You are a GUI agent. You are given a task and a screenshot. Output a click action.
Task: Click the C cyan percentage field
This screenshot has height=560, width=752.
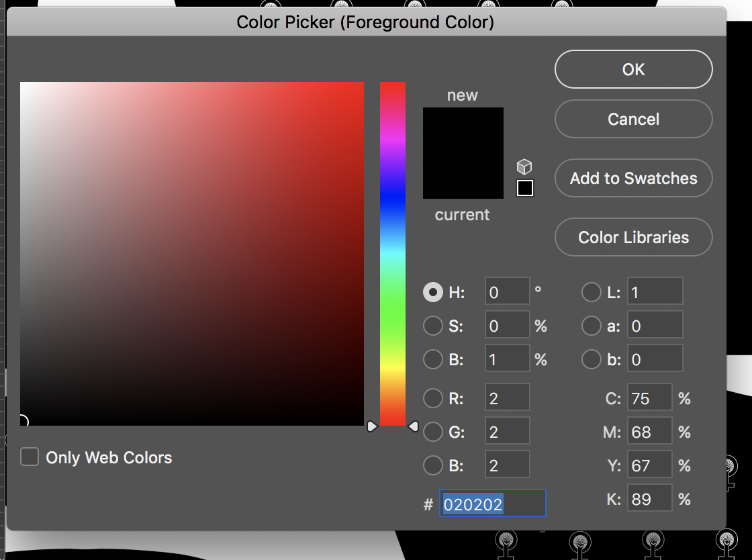[649, 398]
